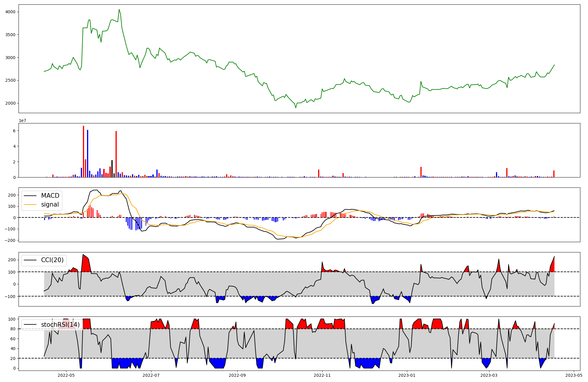Click the 200 tick on MACD axis
588x382 pixels.
12,195
